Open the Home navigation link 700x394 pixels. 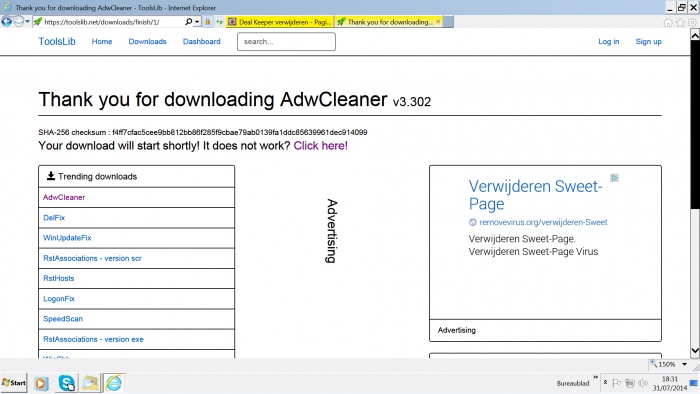[102, 41]
